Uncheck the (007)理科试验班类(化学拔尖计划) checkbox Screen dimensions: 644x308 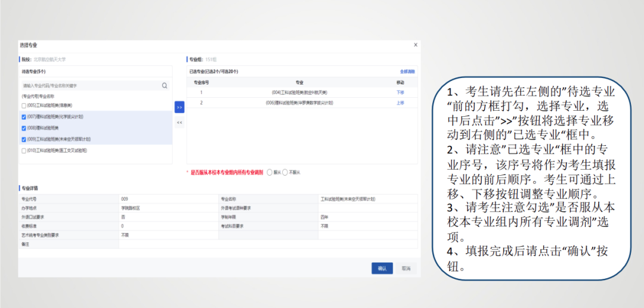tap(24, 117)
